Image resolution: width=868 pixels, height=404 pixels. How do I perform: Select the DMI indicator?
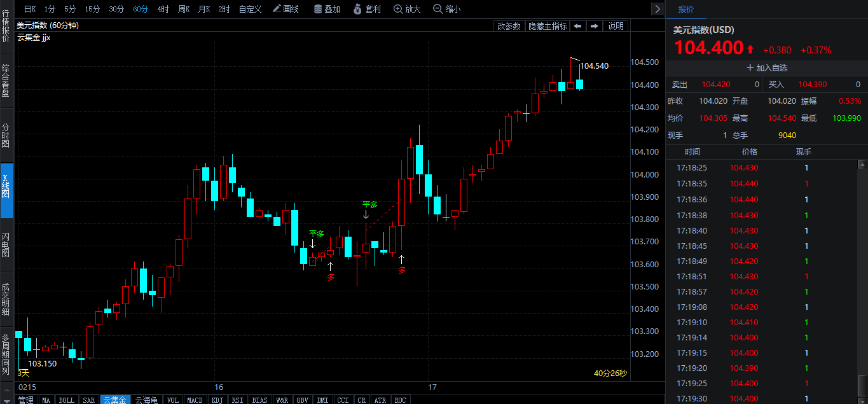(x=322, y=400)
